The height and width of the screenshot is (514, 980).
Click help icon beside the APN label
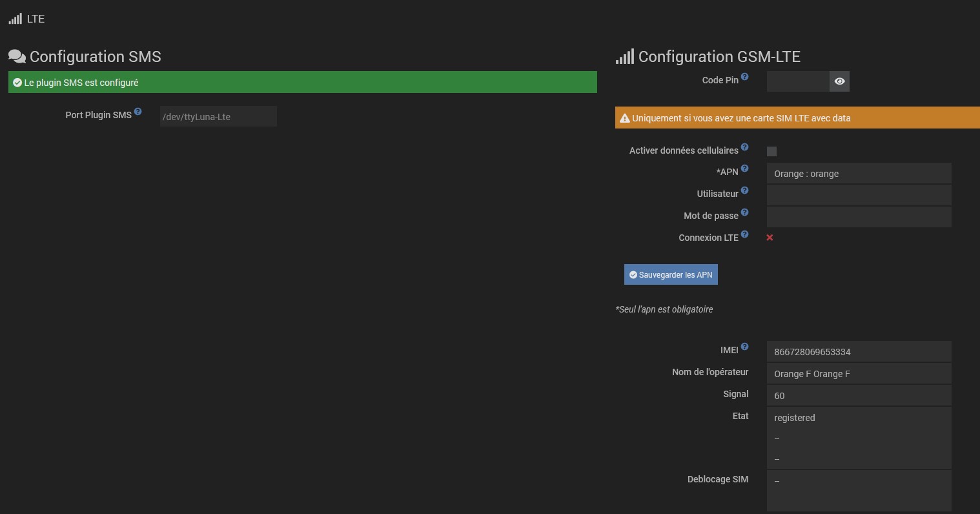[744, 169]
